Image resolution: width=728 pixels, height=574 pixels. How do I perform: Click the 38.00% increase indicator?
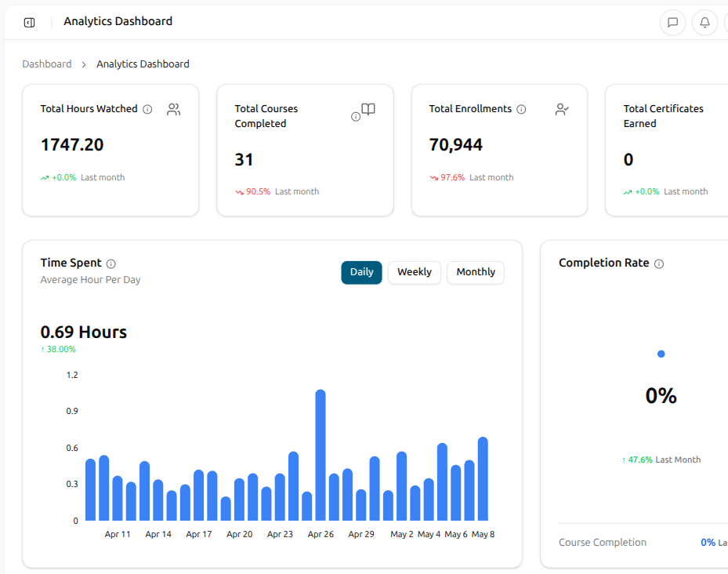pos(58,349)
